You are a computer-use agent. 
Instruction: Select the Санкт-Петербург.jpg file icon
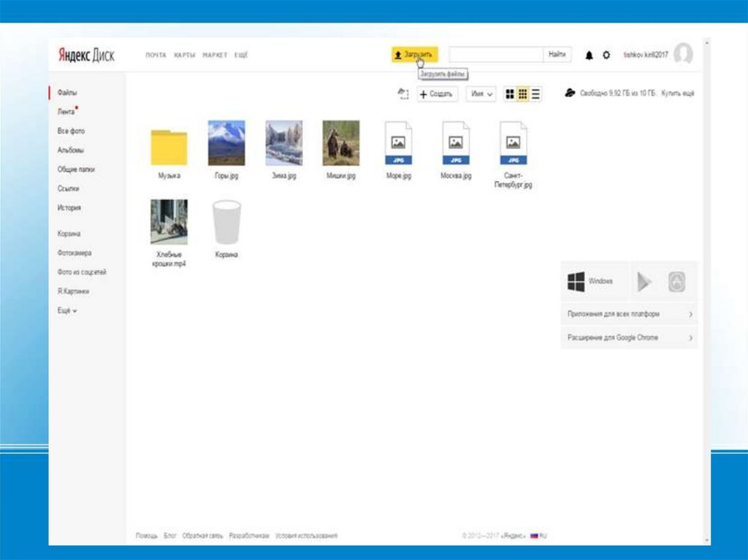(514, 143)
